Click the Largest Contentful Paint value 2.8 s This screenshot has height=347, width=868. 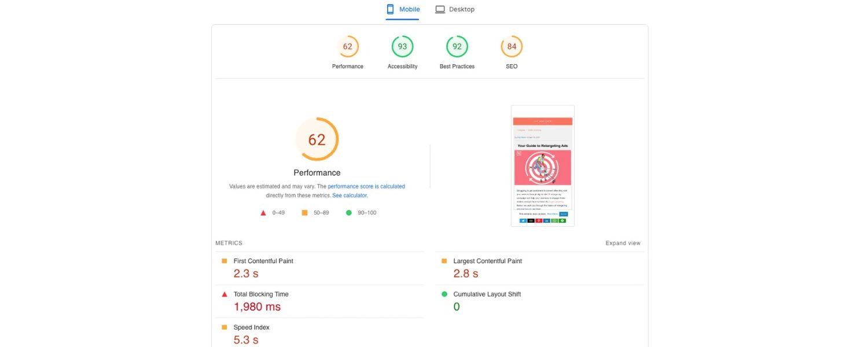[x=466, y=274]
